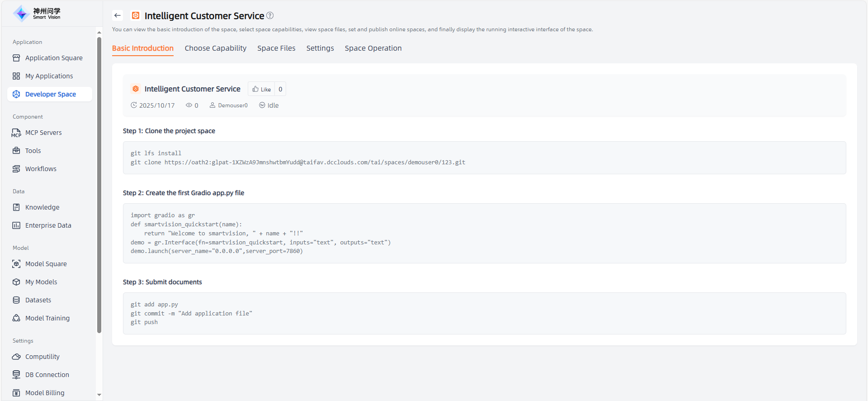Open the Workflows sidebar item
Image resolution: width=868 pixels, height=401 pixels.
[41, 169]
